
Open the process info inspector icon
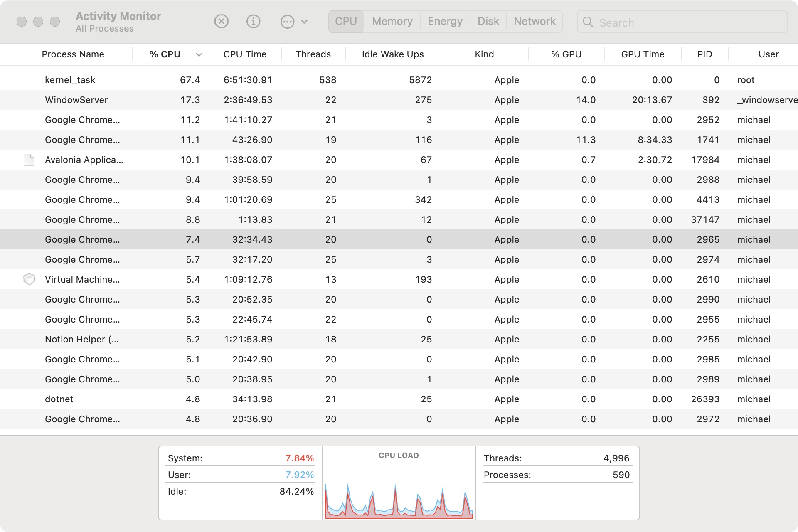(x=253, y=21)
